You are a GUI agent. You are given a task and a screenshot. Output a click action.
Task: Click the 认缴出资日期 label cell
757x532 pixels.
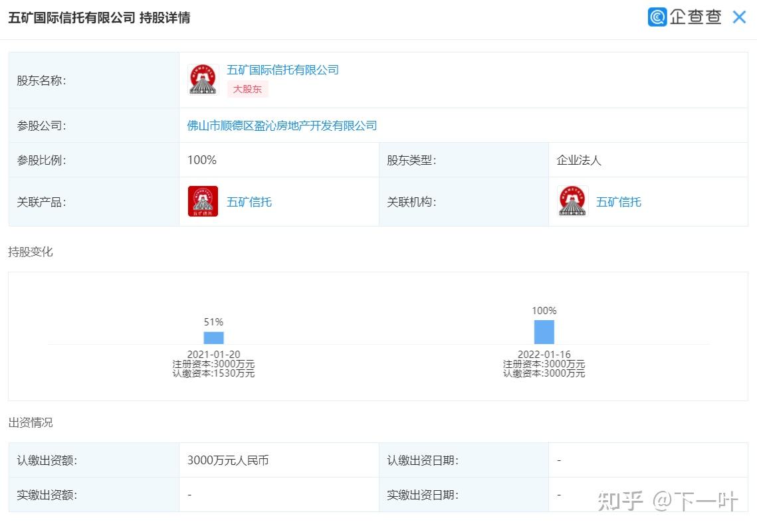click(x=464, y=460)
